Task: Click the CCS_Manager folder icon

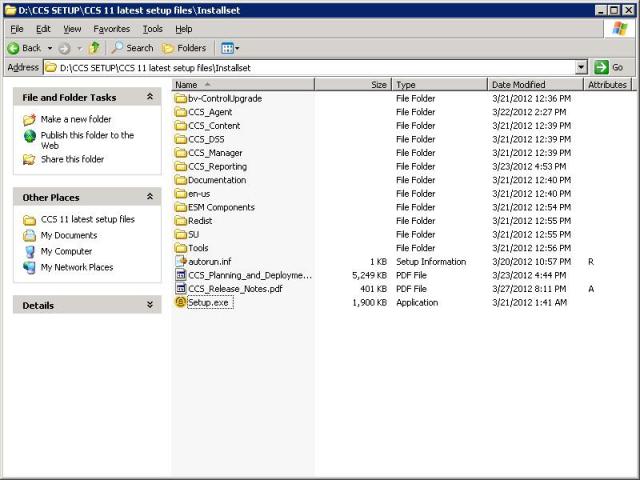Action: point(180,153)
